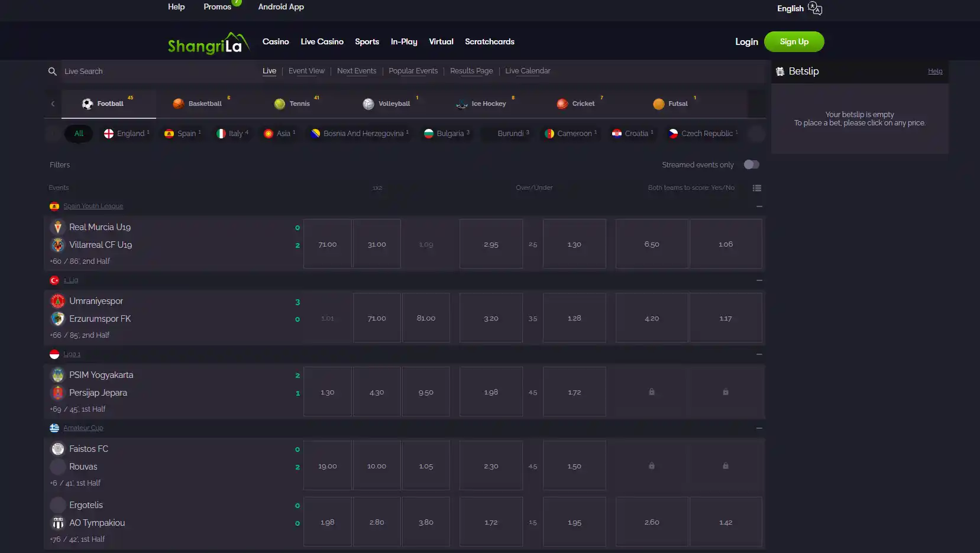The image size is (980, 553).
Task: Collapse the Spain Youth League section
Action: tap(759, 206)
